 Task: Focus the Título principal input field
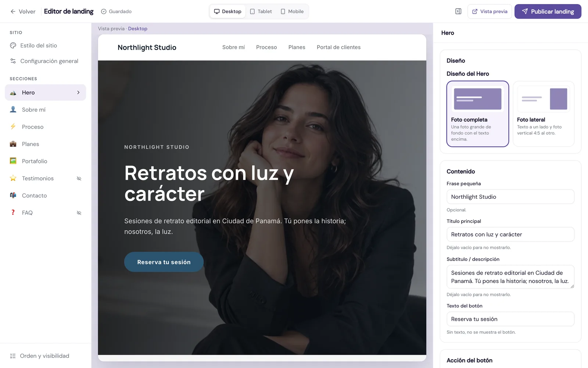click(x=510, y=234)
